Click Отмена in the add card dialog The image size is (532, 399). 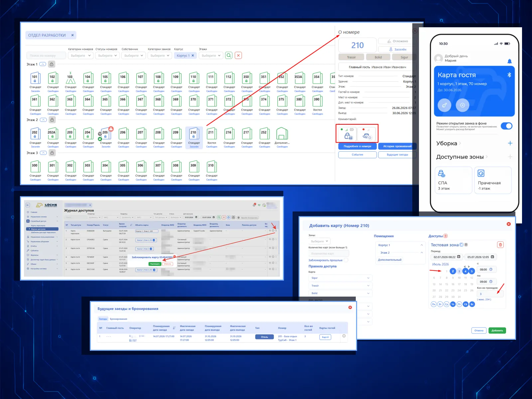[x=479, y=331]
